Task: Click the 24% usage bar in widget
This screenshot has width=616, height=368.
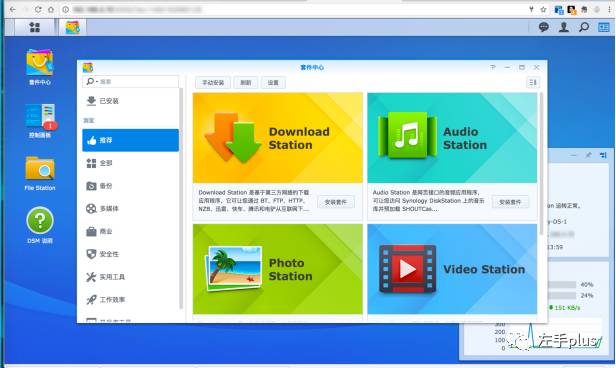Action: (562, 295)
